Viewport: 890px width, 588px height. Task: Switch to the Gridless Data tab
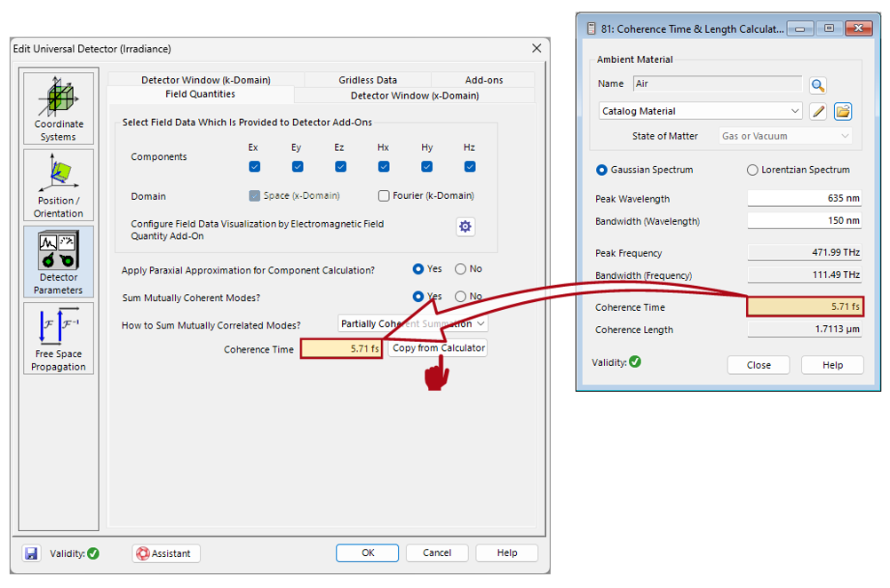coord(368,80)
